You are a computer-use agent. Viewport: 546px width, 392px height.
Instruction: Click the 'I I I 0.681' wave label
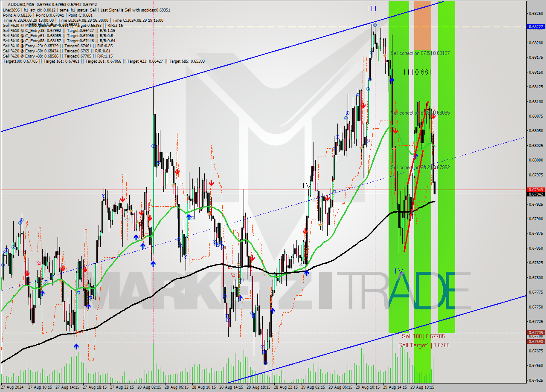pyautogui.click(x=417, y=72)
